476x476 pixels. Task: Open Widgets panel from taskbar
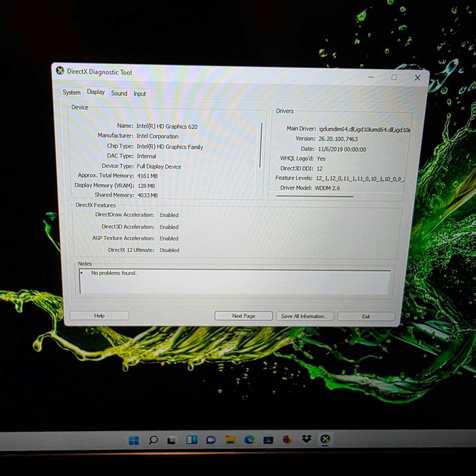[x=192, y=439]
